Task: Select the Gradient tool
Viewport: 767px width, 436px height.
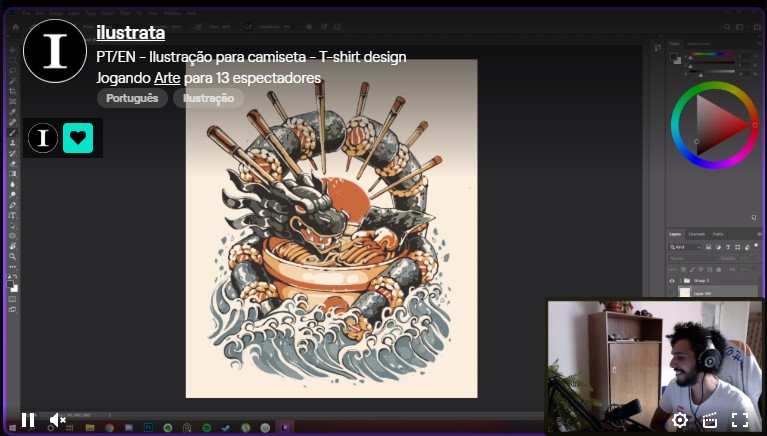Action: coord(13,174)
